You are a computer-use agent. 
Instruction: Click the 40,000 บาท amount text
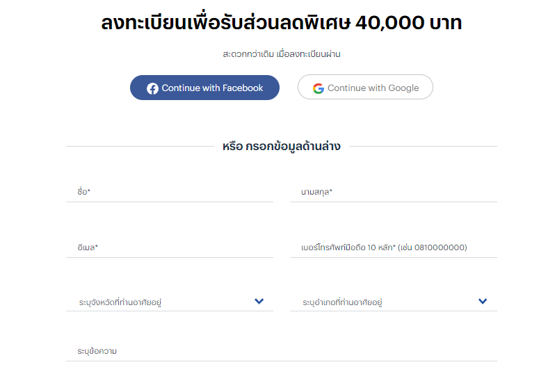pos(408,23)
